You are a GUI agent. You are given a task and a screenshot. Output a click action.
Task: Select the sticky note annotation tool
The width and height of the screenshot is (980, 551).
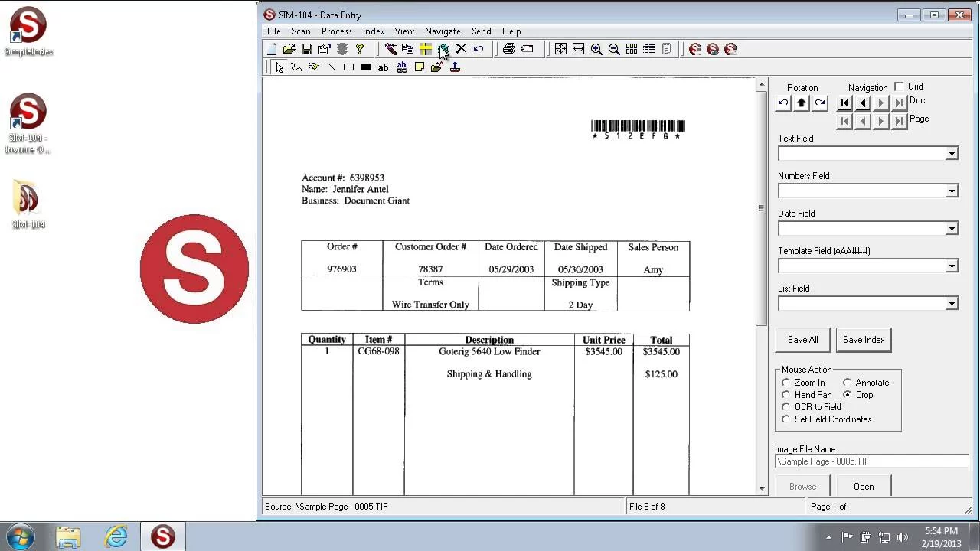coord(420,67)
